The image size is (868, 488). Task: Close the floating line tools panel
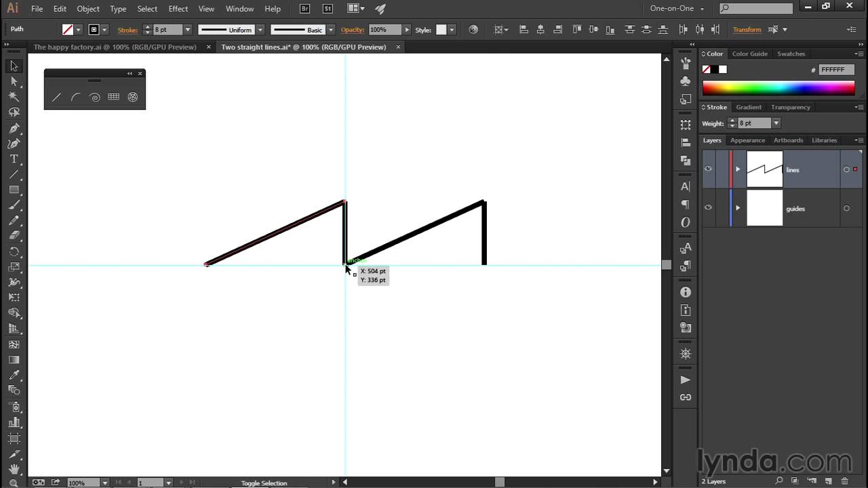140,73
